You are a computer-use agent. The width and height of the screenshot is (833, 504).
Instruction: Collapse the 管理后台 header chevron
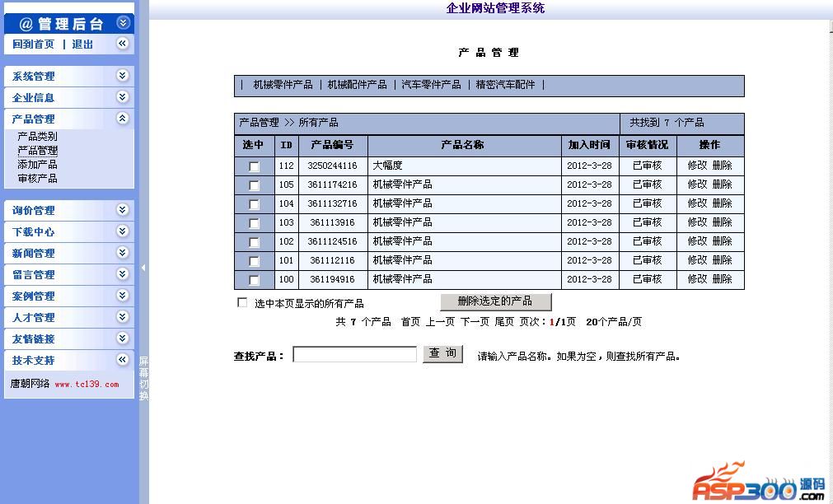click(x=123, y=23)
